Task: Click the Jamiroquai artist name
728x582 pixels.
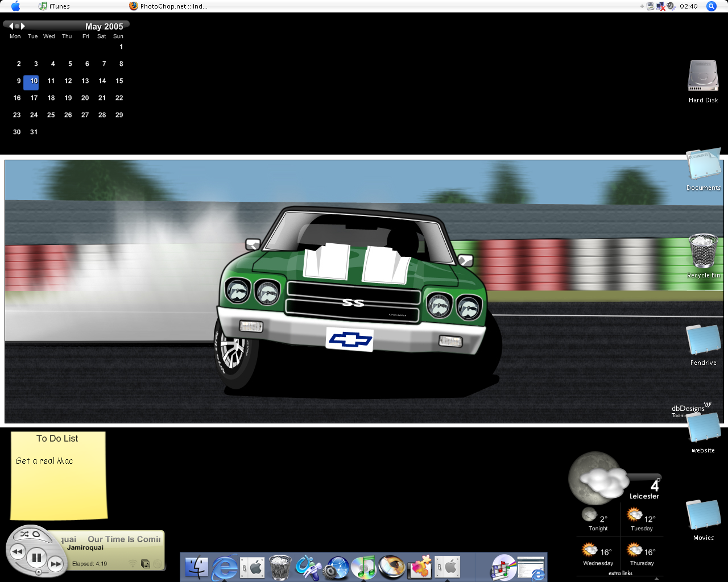Action: coord(85,548)
